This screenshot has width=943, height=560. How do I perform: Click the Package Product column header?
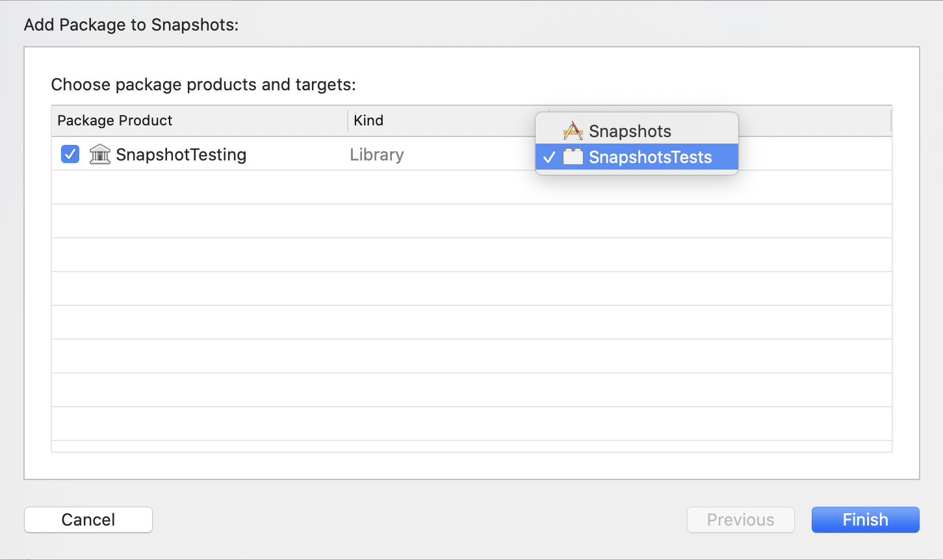coord(114,120)
